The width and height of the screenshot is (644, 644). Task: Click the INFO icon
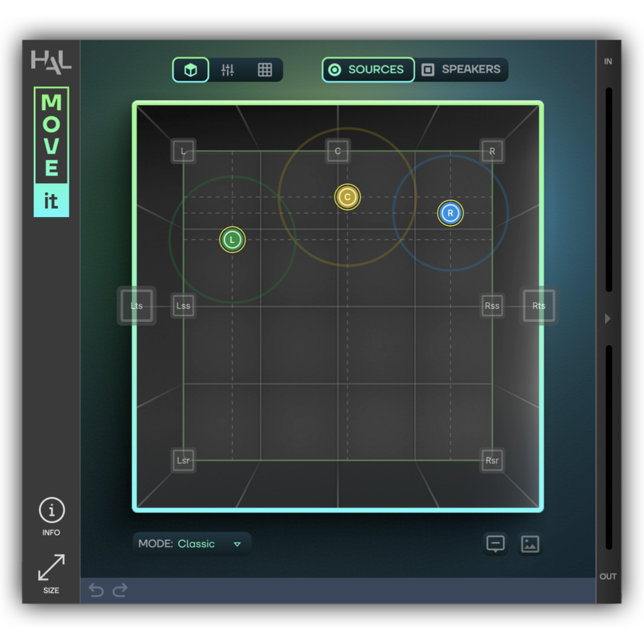[x=52, y=510]
